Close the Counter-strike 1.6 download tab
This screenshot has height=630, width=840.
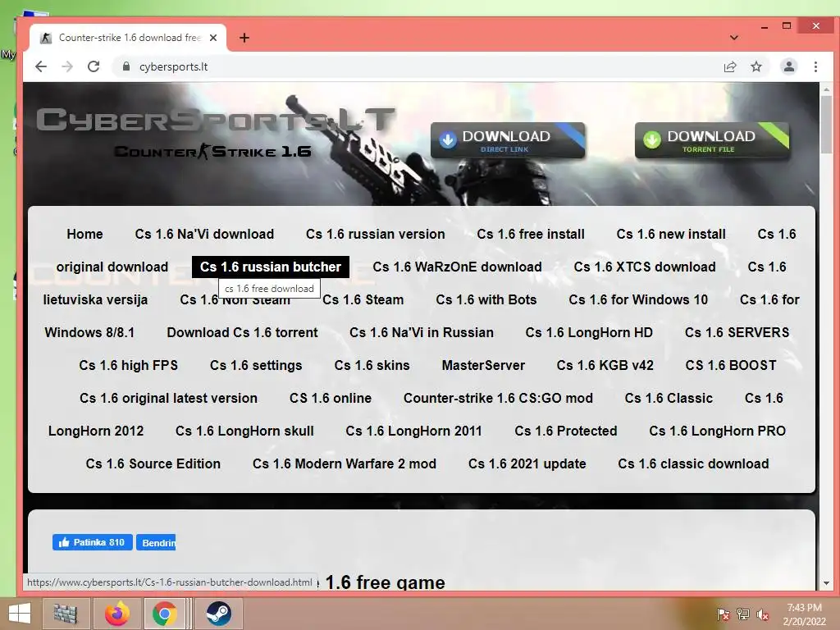pos(213,38)
